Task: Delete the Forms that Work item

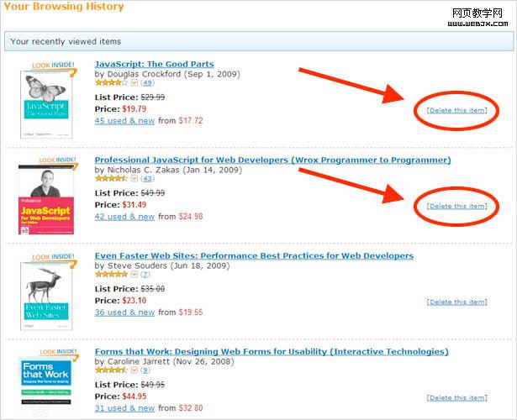Action: (456, 397)
